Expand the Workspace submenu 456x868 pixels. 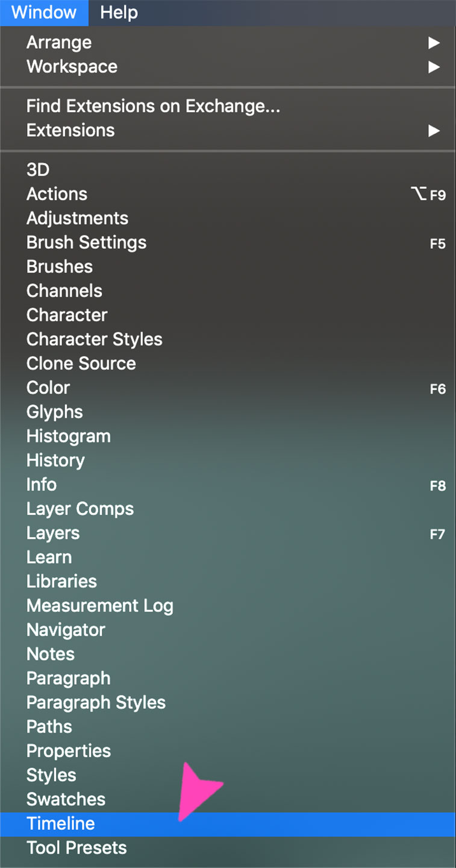(x=72, y=67)
